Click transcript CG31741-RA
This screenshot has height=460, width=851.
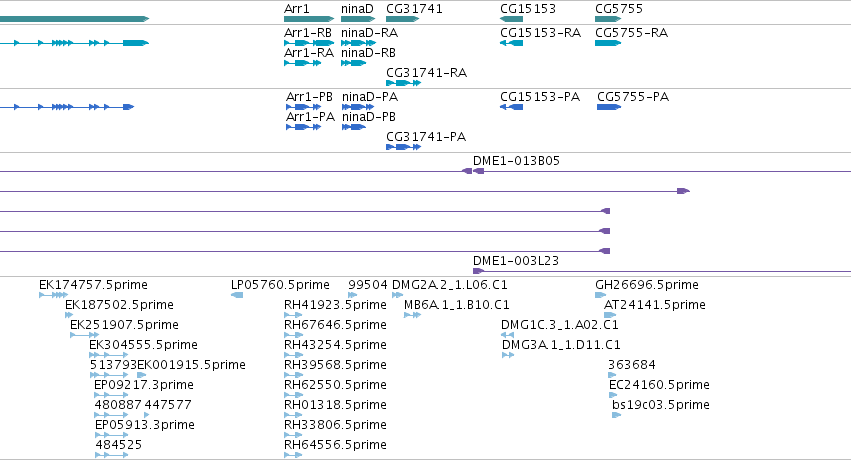[x=427, y=73]
